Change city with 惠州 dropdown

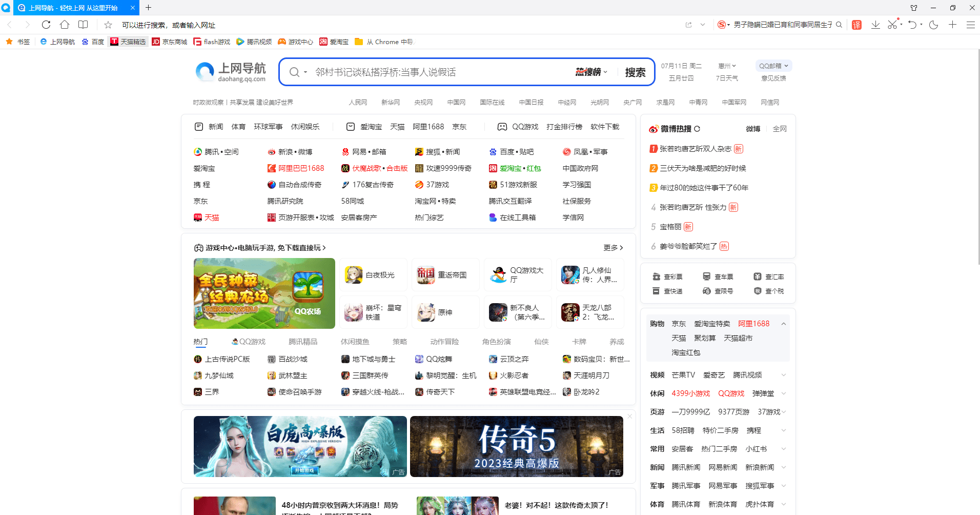[727, 66]
